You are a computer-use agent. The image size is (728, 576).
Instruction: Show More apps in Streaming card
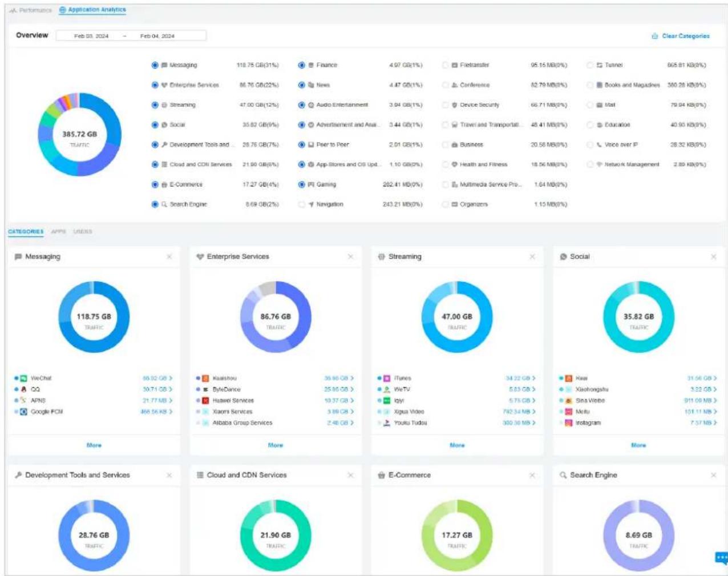coord(457,445)
